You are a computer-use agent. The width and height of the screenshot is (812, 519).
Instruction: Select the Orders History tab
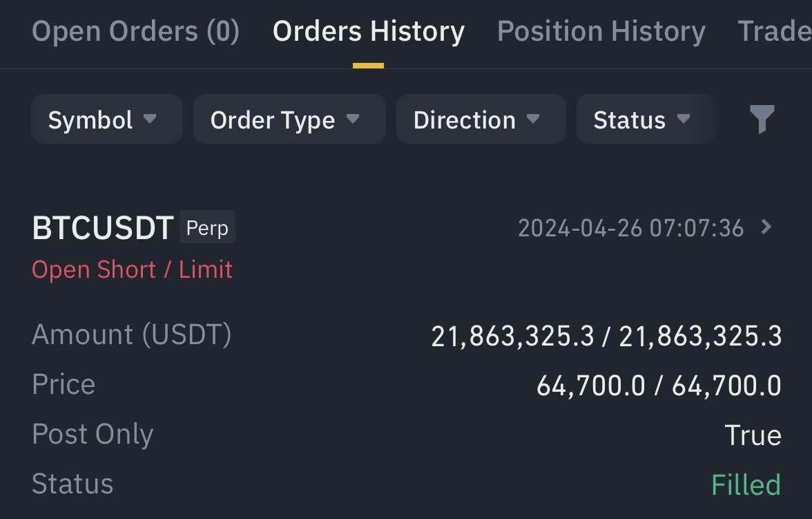(x=368, y=32)
